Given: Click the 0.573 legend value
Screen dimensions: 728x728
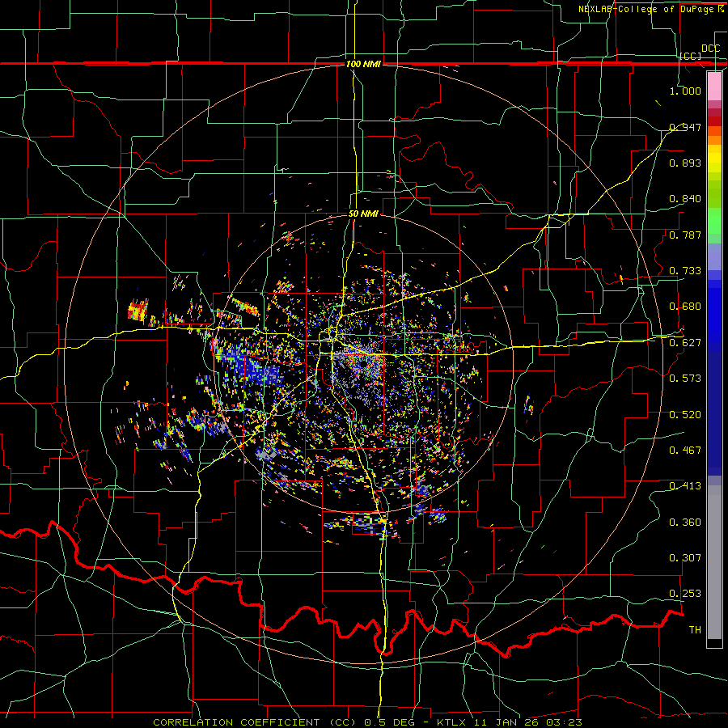Looking at the screenshot, I should (x=685, y=378).
